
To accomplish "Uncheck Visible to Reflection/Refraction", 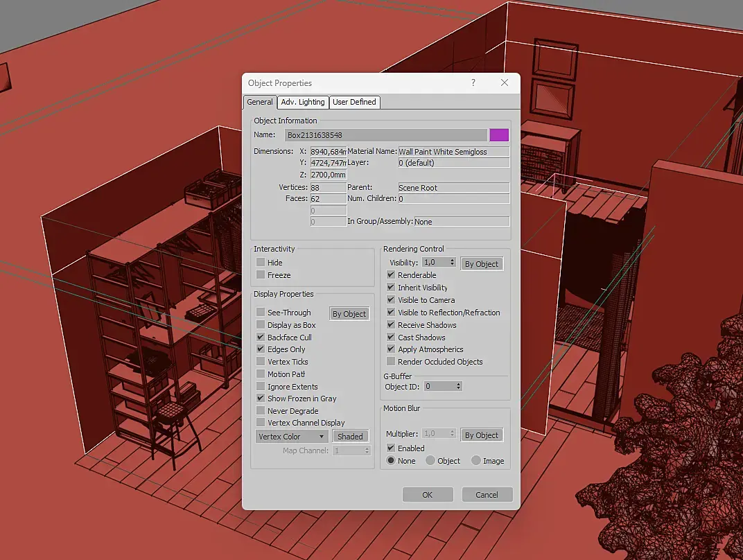I will pos(391,312).
